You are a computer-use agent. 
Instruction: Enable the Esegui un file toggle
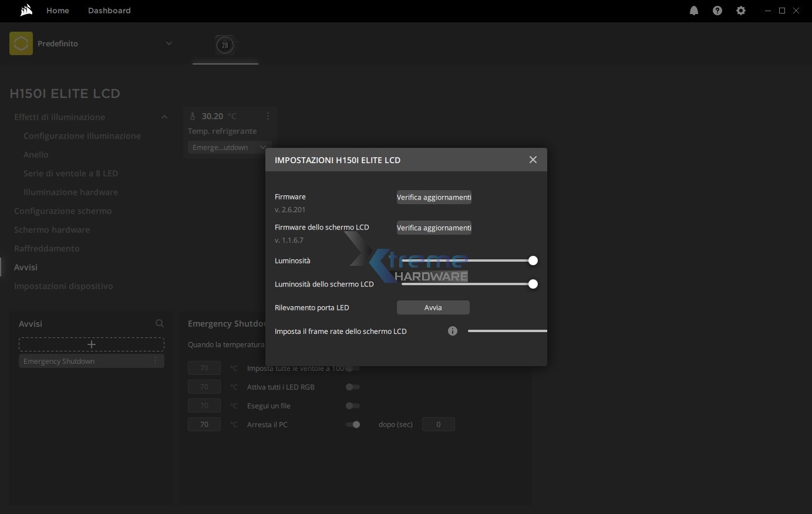click(x=353, y=405)
